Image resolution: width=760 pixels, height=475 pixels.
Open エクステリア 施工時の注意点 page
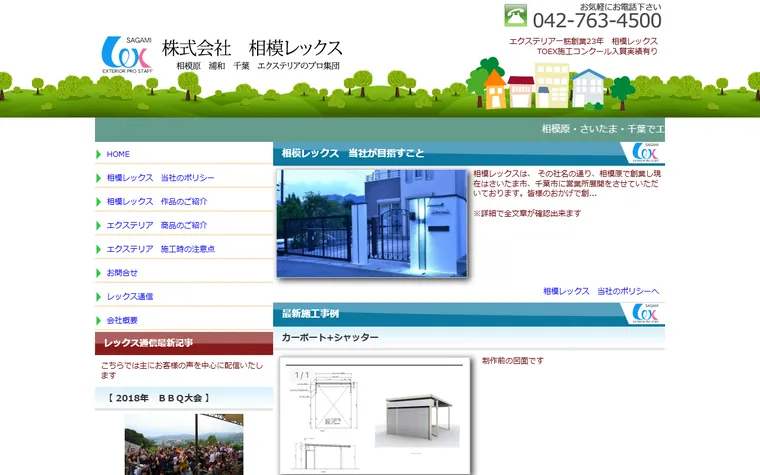(160, 249)
